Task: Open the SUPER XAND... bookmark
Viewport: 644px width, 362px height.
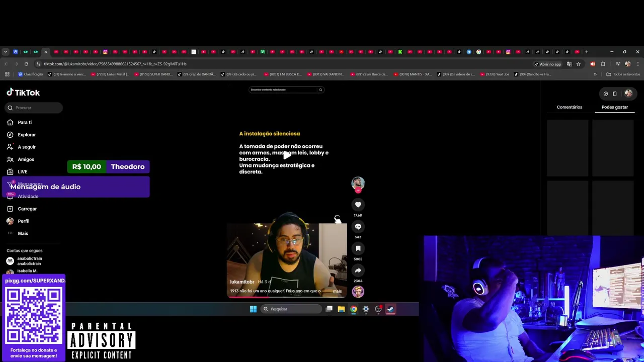Action: [153, 74]
